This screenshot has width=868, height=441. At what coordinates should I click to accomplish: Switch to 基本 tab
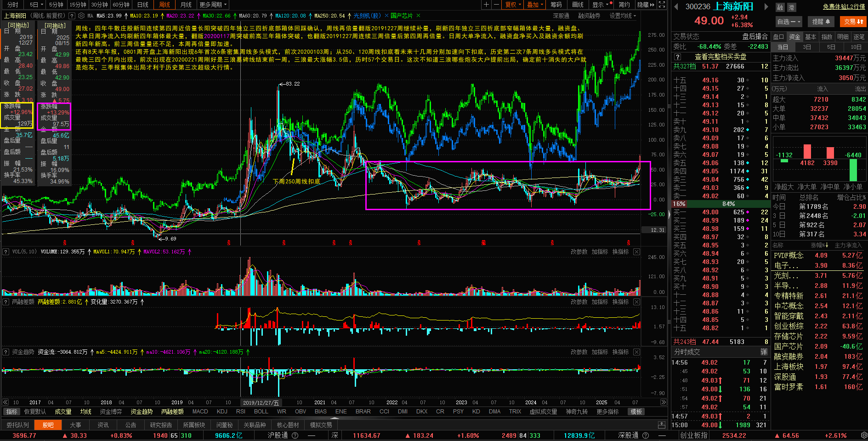coord(811,37)
